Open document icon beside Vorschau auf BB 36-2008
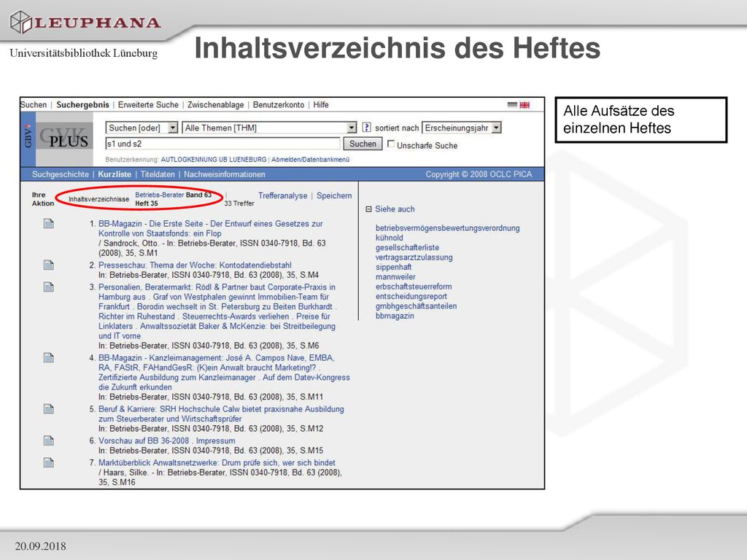The width and height of the screenshot is (747, 560). 49,440
